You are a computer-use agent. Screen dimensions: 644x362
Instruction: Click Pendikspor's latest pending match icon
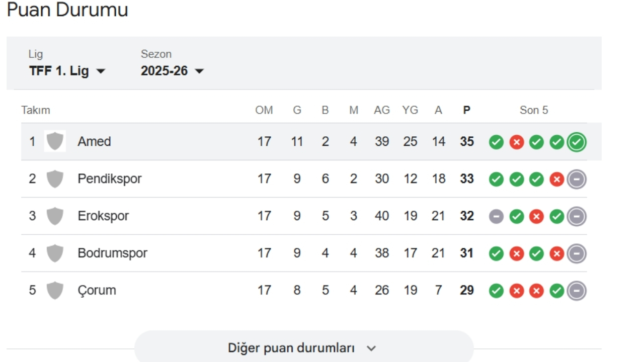coord(577,179)
